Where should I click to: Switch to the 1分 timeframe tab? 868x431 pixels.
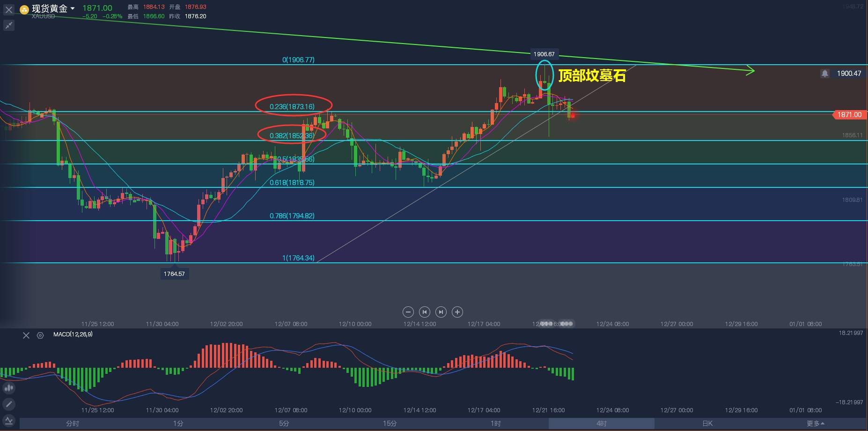(178, 424)
